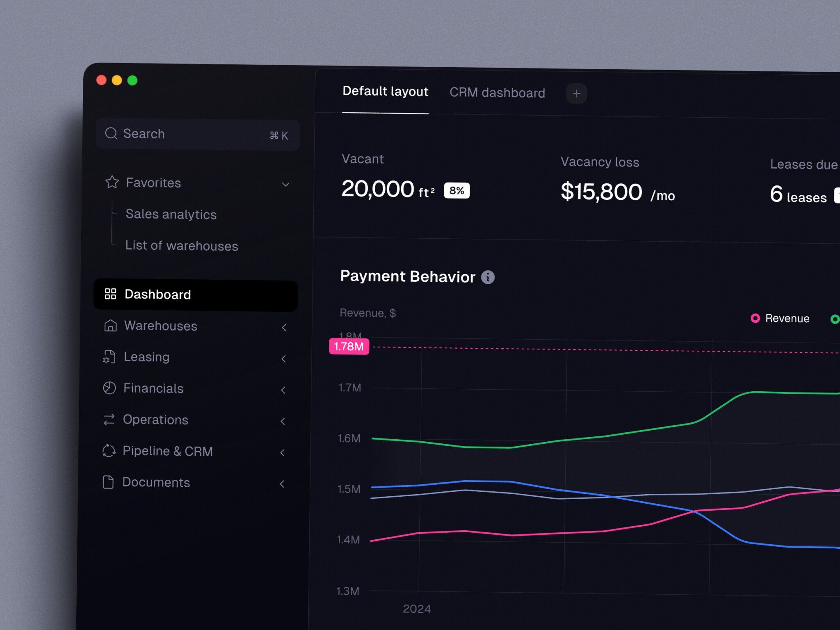840x630 pixels.
Task: Open List of warehouses favorite
Action: click(182, 245)
